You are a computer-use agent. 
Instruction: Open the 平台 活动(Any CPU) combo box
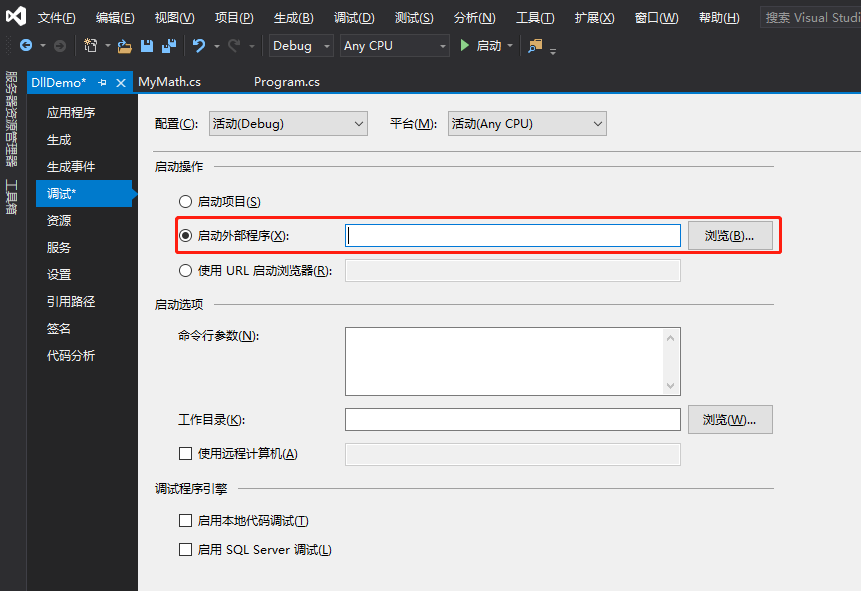[527, 124]
